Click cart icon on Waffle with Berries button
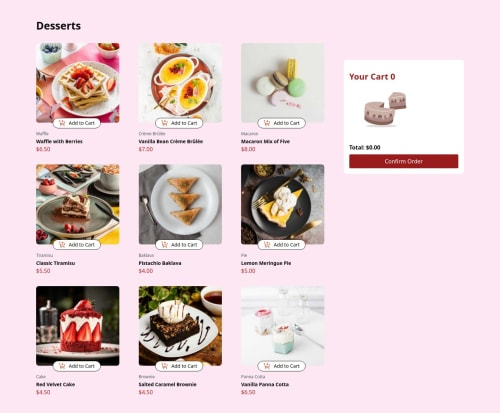Image resolution: width=500 pixels, height=413 pixels. click(x=62, y=123)
